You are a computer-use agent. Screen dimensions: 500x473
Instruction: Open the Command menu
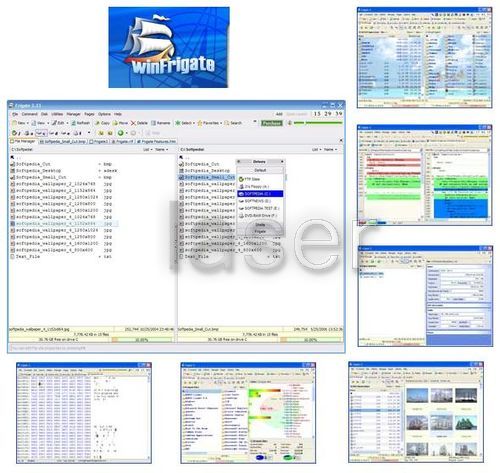(30, 114)
